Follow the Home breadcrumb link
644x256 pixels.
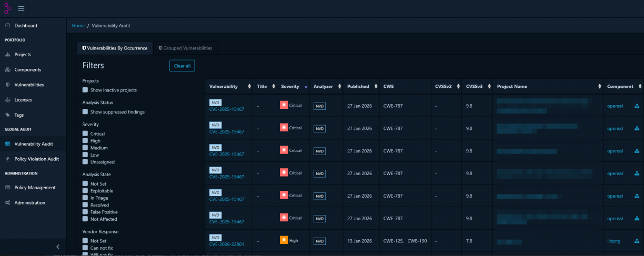(x=78, y=25)
